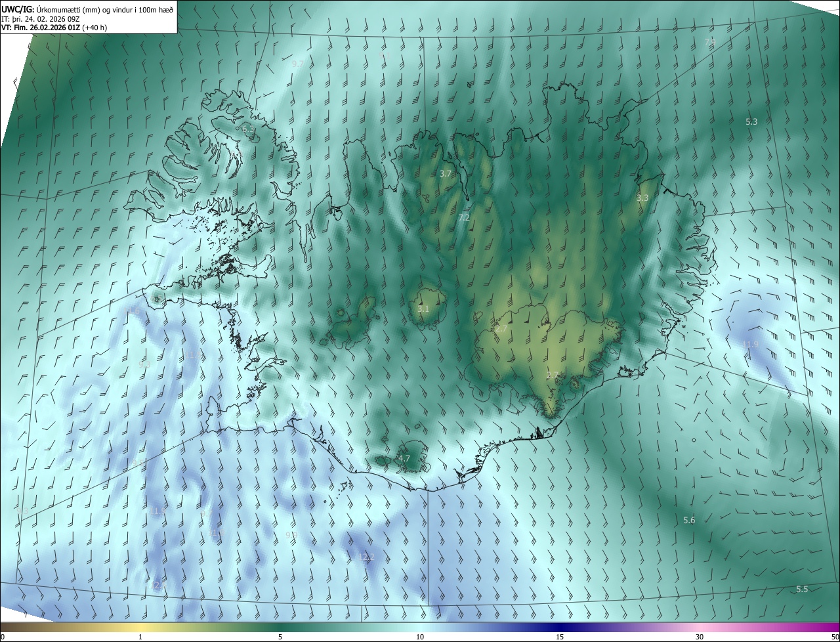The height and width of the screenshot is (642, 840).
Task: Click the colorbar tick label 30
Action: point(700,637)
